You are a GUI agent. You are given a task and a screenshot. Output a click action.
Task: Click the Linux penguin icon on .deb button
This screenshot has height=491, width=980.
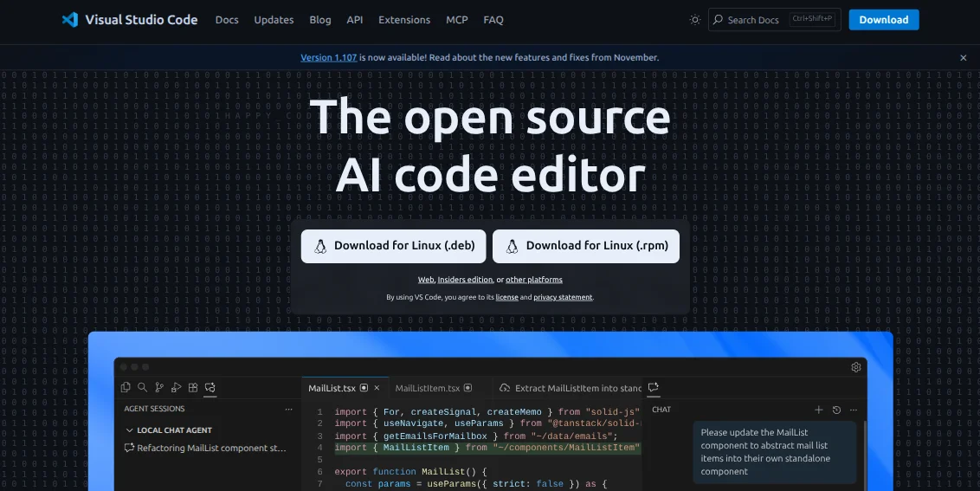[x=320, y=246]
